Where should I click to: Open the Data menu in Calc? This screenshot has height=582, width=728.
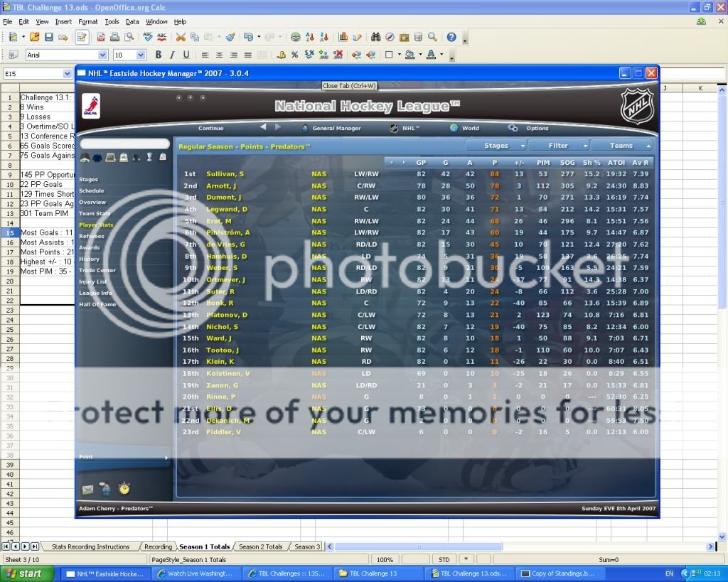coord(132,22)
